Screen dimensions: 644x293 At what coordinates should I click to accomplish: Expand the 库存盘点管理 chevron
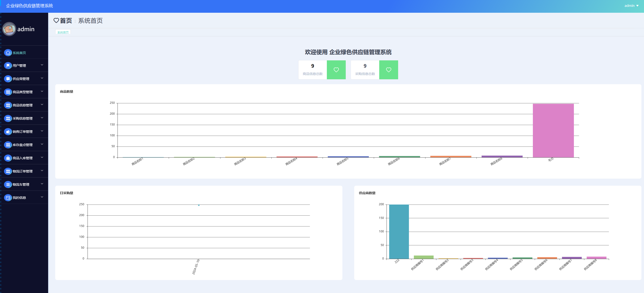pyautogui.click(x=42, y=144)
